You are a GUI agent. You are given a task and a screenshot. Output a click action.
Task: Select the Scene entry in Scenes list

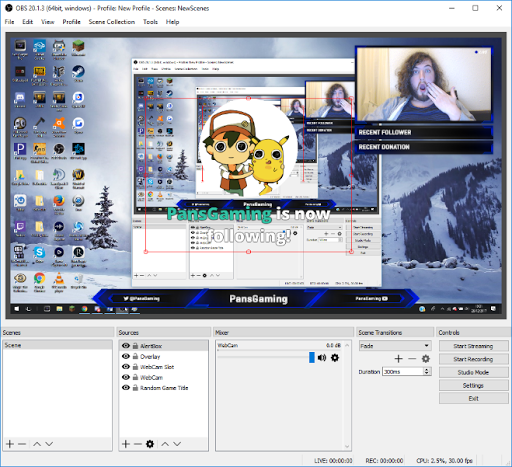tap(57, 345)
